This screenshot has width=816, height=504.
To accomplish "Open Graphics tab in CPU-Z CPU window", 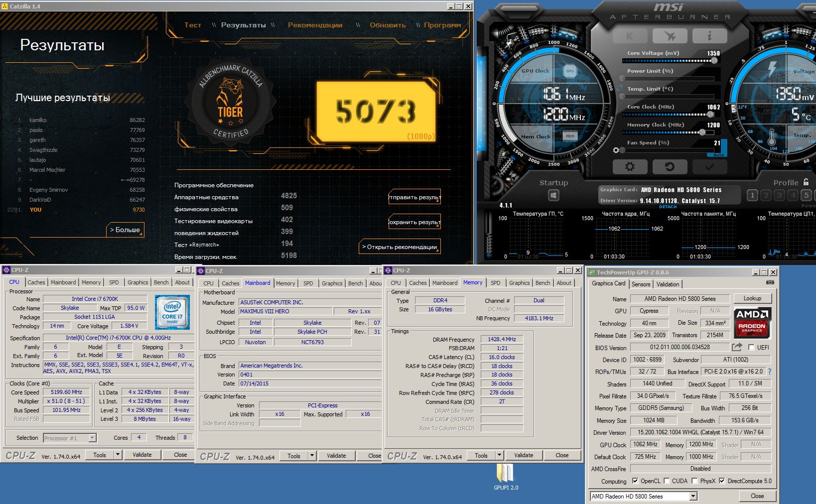I will point(137,282).
